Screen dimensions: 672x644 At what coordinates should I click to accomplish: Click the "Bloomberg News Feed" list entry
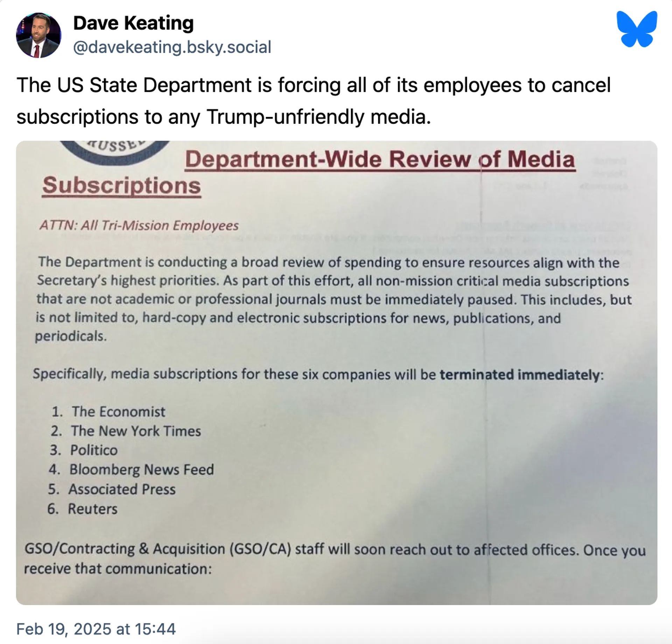coord(141,470)
